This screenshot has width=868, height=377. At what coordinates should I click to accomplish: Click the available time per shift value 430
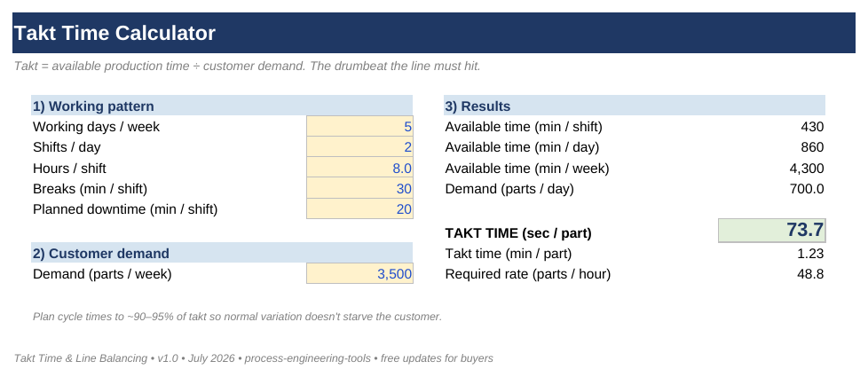pos(812,127)
